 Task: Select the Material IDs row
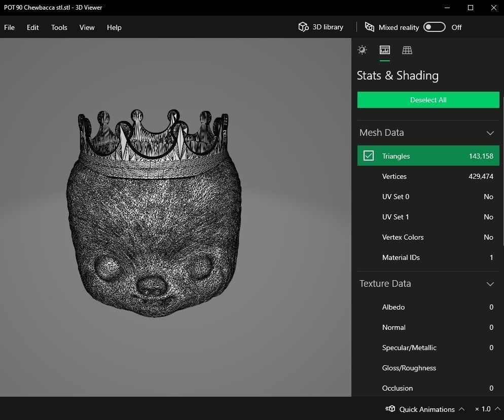pos(428,257)
